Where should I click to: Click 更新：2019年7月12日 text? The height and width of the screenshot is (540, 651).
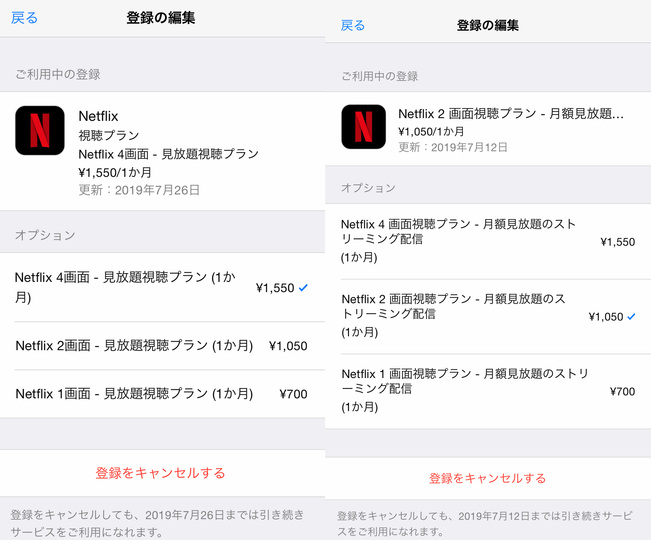pos(453,147)
